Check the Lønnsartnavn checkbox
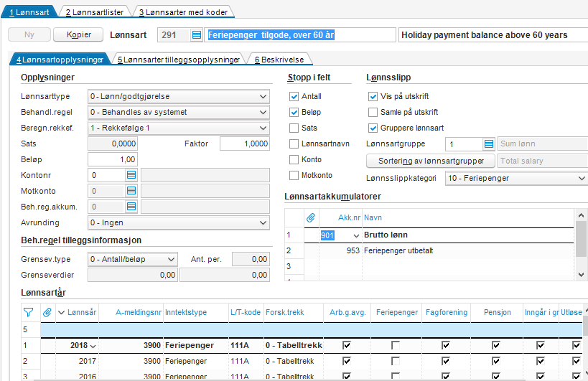588x381 pixels. pyautogui.click(x=293, y=144)
